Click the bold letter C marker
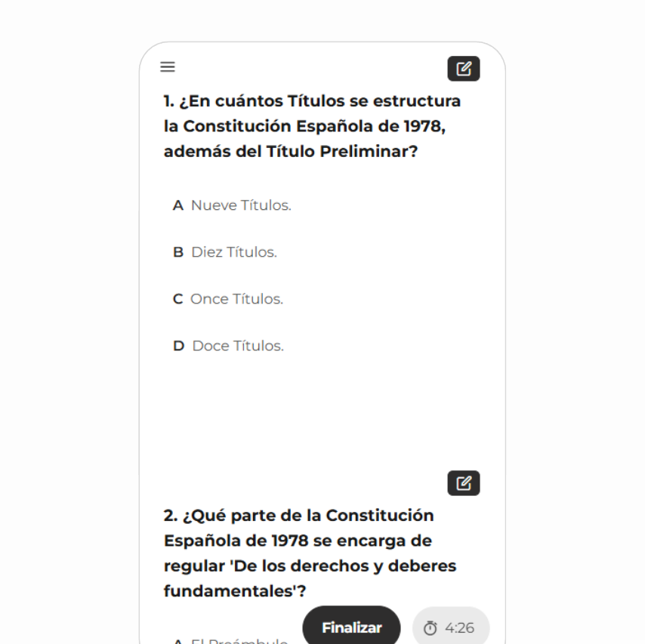The image size is (645, 644). [x=178, y=299]
